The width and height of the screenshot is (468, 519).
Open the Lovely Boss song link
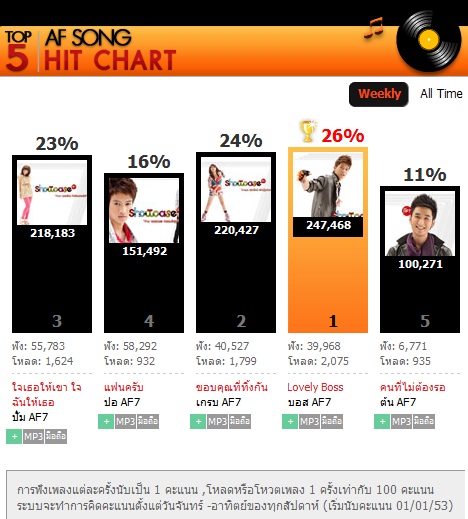point(315,387)
